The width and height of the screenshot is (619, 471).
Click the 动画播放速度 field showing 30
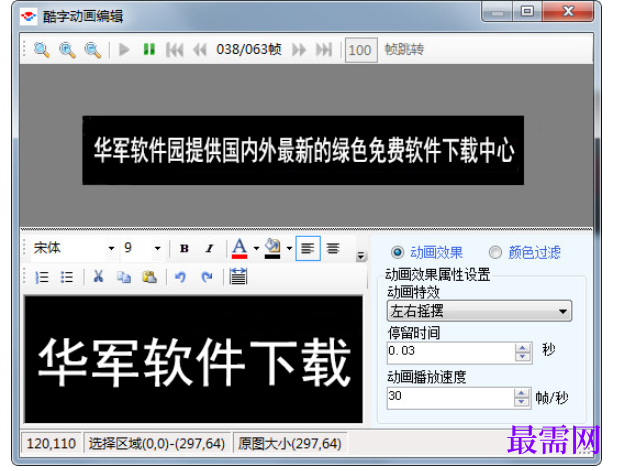[x=450, y=397]
